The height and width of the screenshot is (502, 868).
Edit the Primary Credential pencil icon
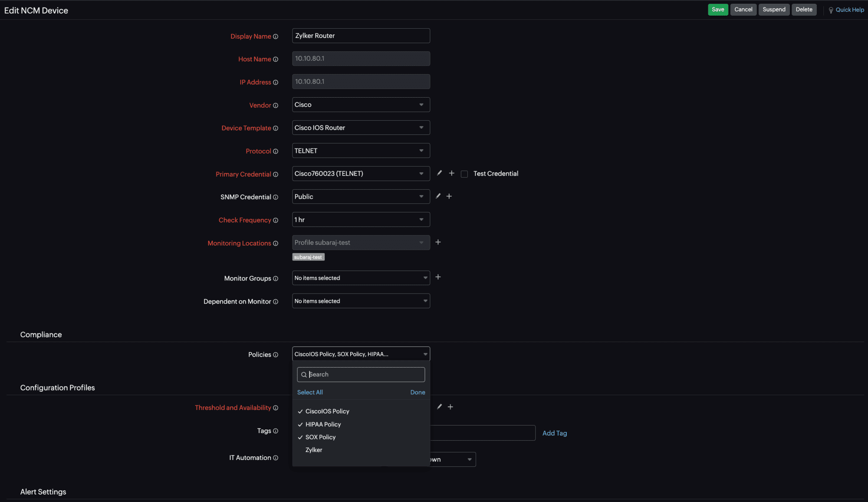(439, 173)
